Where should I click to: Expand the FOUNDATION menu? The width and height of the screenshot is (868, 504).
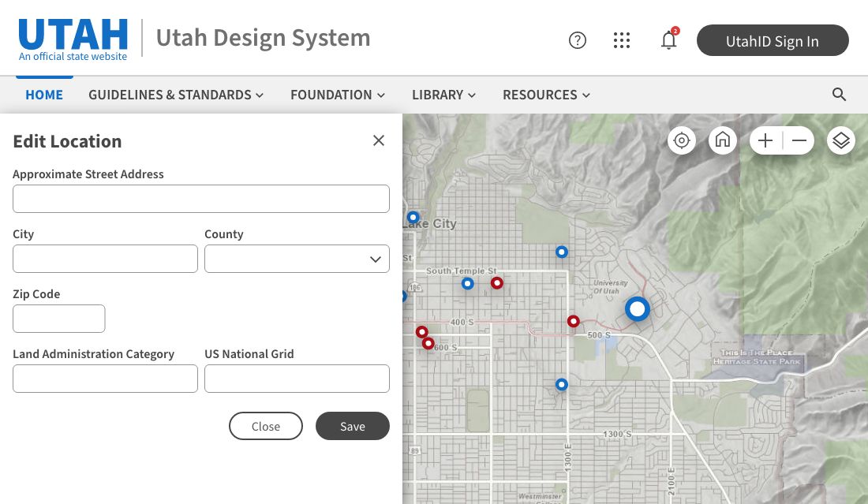coord(337,95)
